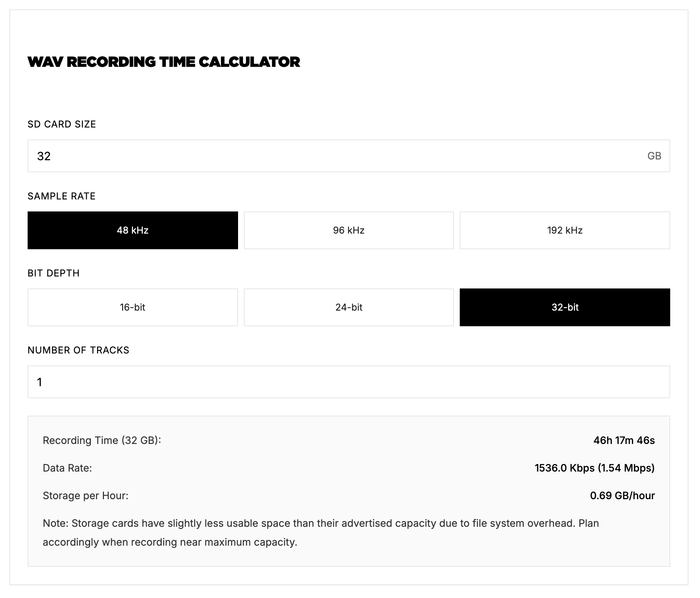This screenshot has height=598, width=700.
Task: Switch sample rate to 192 kHz
Action: (x=565, y=230)
